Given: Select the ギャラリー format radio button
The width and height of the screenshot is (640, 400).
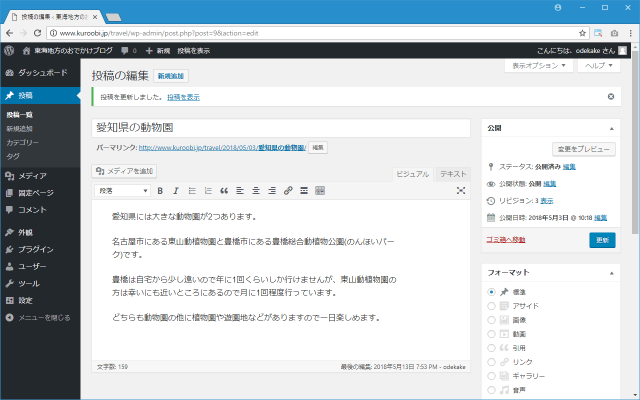Looking at the screenshot, I should click(492, 375).
